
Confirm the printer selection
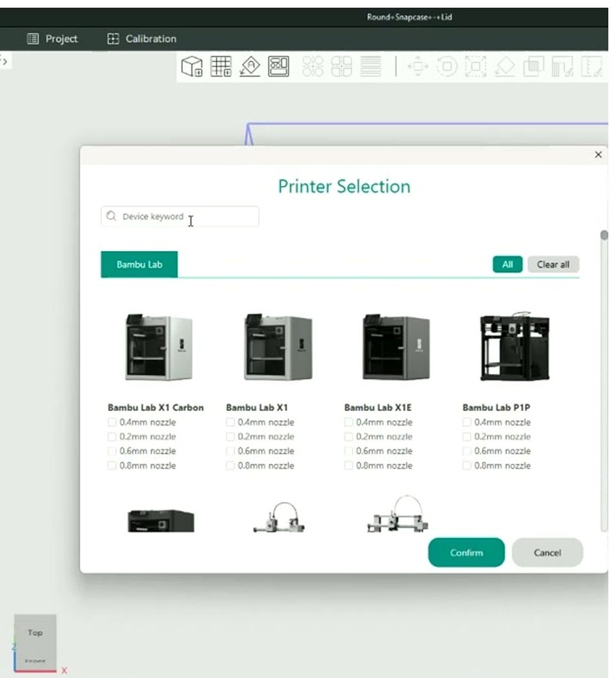point(467,553)
